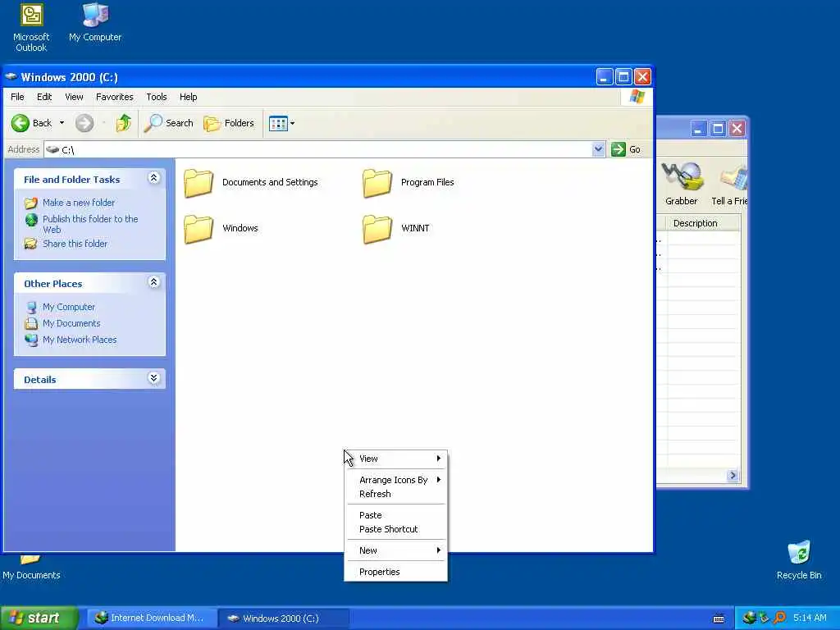Click the keyboard icon in taskbar
The image size is (840, 630).
pyautogui.click(x=719, y=619)
